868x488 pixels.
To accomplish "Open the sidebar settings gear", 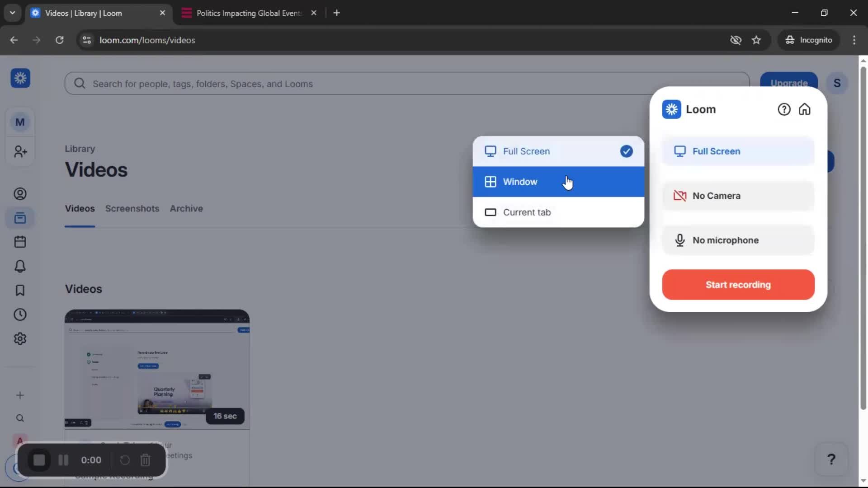I will coord(20,338).
